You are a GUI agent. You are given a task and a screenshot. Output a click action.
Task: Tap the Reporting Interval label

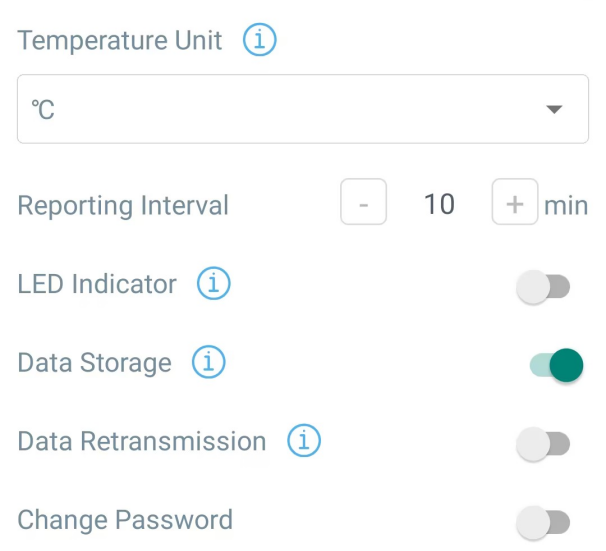[123, 206]
